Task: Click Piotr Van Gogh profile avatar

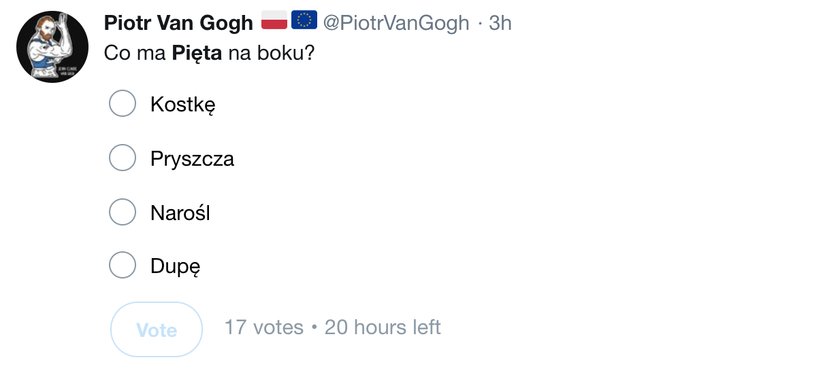Action: pos(52,47)
